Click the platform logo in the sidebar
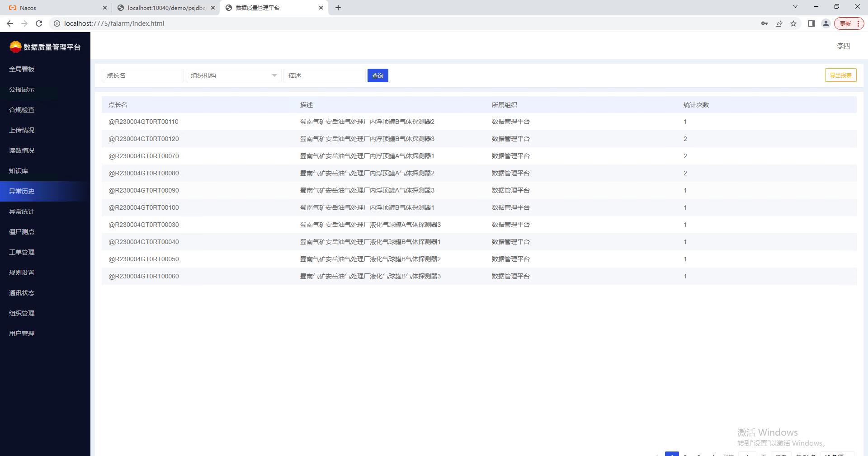The width and height of the screenshot is (868, 456). tap(15, 47)
